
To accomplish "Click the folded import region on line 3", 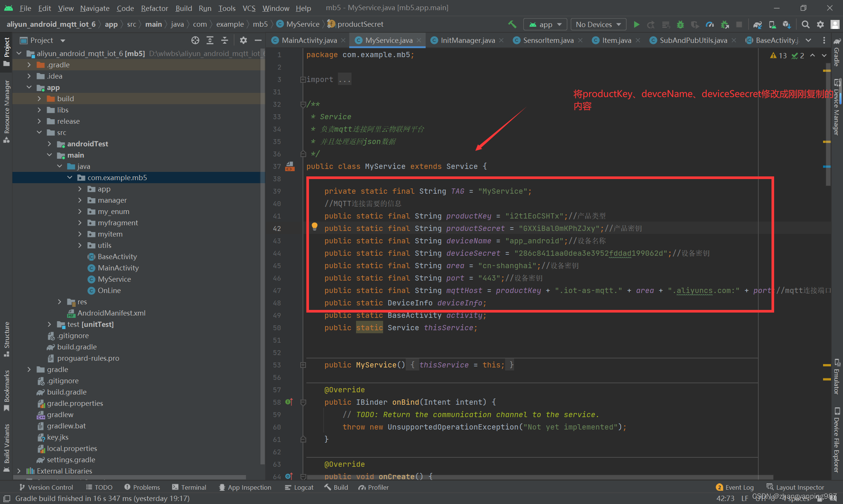I will [x=344, y=79].
